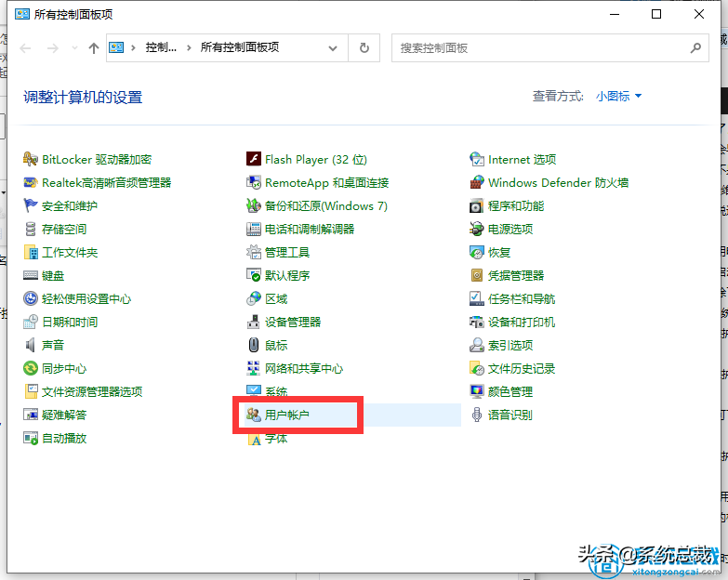Click the 用户帐户 people icon
Viewport: 728px width, 580px height.
pyautogui.click(x=254, y=415)
